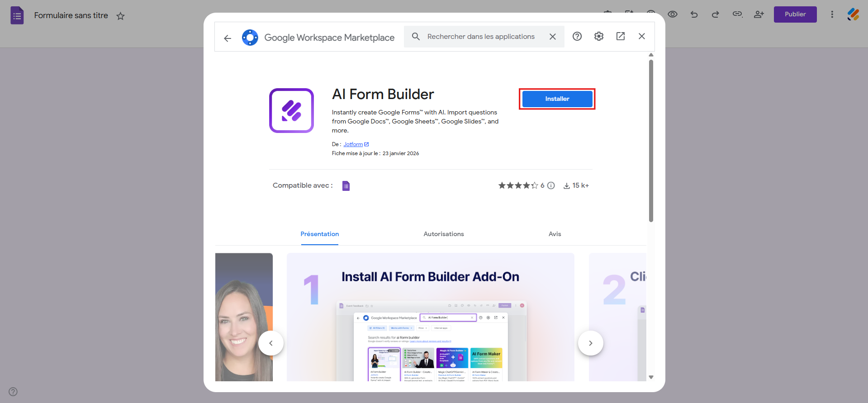Click the copy link icon in Forms

(737, 14)
